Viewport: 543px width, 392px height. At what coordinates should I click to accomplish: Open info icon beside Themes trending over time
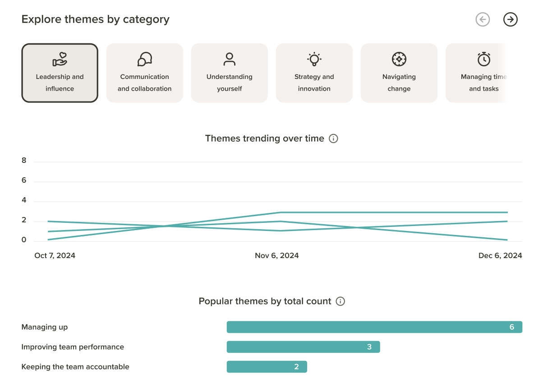[x=333, y=138]
